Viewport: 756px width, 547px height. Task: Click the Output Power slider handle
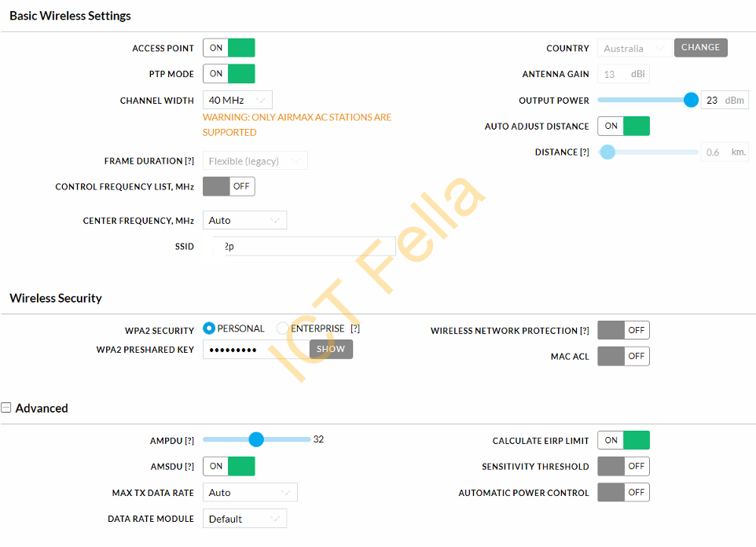tap(691, 100)
